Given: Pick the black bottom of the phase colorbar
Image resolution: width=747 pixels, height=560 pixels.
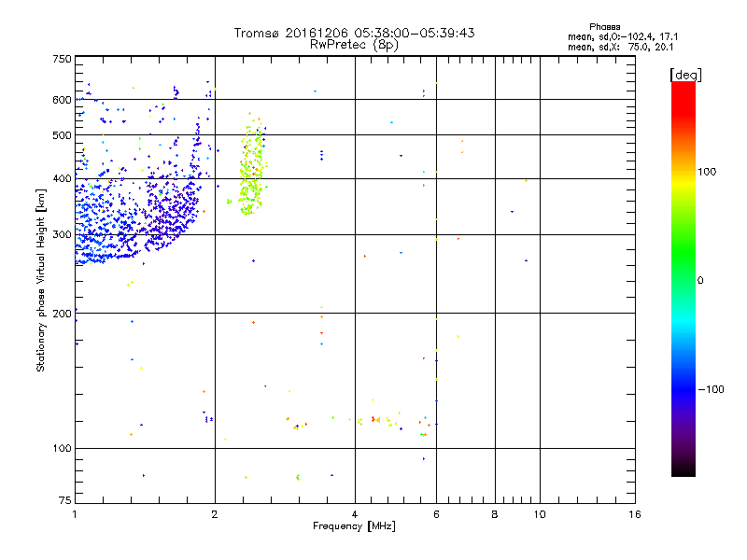Looking at the screenshot, I should coord(684,469).
